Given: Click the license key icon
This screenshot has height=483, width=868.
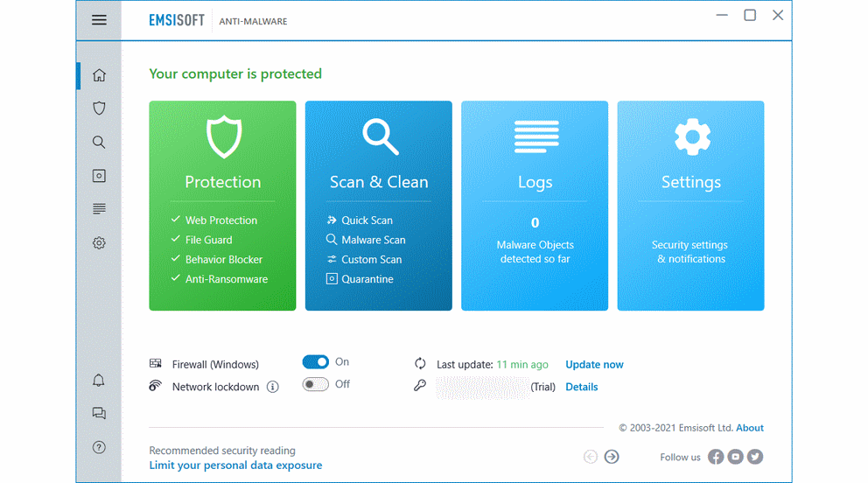Looking at the screenshot, I should (420, 386).
